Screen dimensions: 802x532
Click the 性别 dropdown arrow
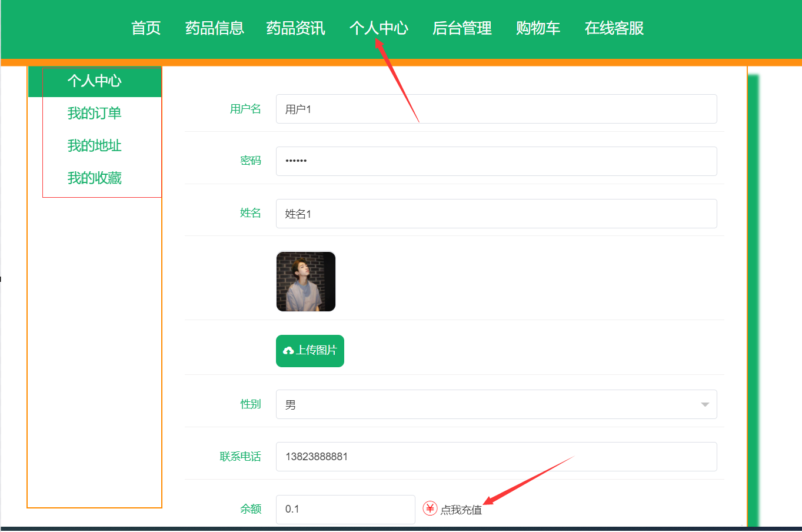(705, 405)
